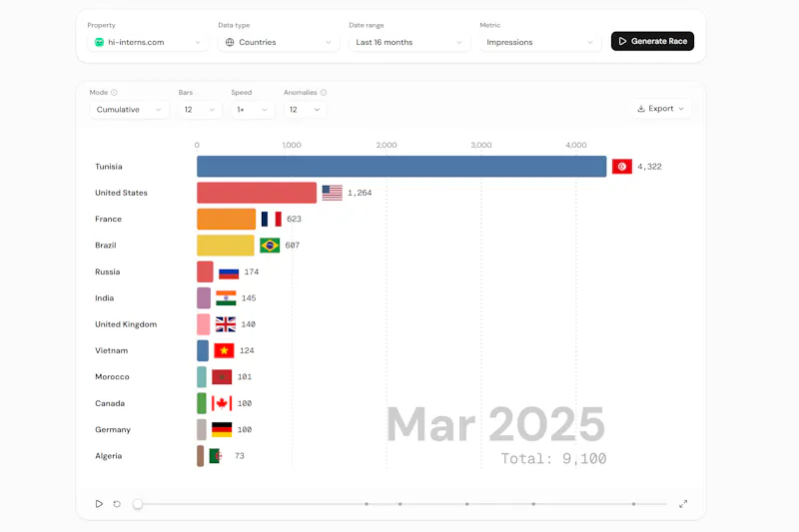Click the 2,000 axis tick label

click(x=387, y=145)
